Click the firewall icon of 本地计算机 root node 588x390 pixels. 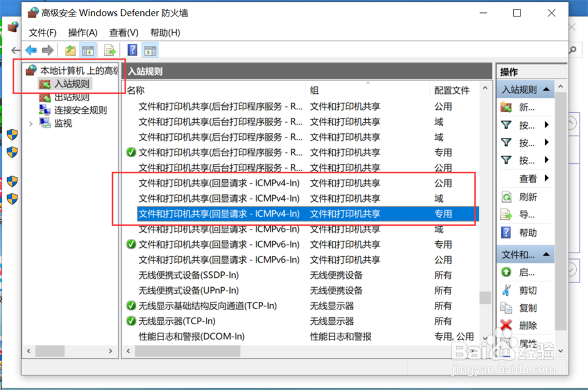coord(32,70)
